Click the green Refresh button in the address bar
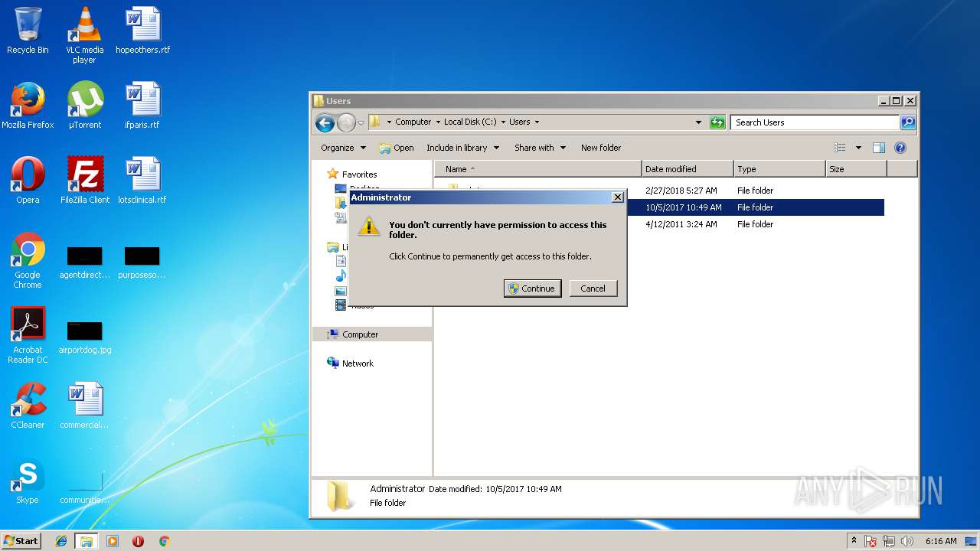Viewport: 980px width, 551px height. (x=717, y=122)
